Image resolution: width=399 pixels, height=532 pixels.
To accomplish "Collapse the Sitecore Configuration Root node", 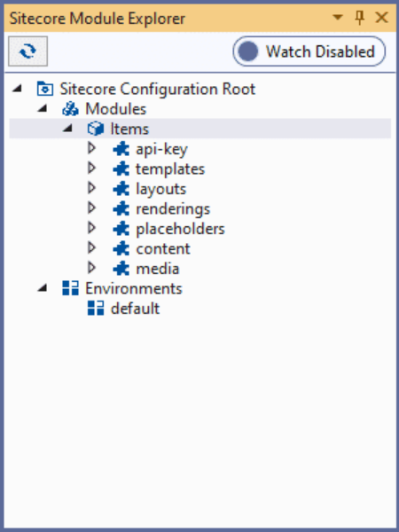I will point(17,89).
